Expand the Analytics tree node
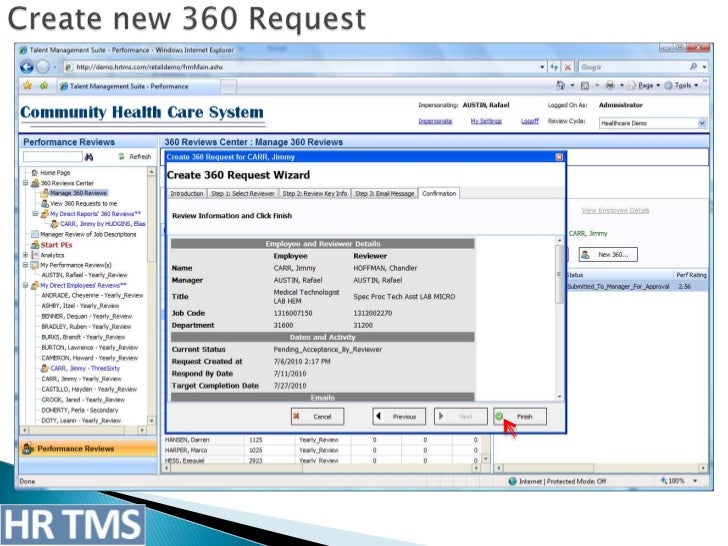The width and height of the screenshot is (728, 546). [x=26, y=255]
